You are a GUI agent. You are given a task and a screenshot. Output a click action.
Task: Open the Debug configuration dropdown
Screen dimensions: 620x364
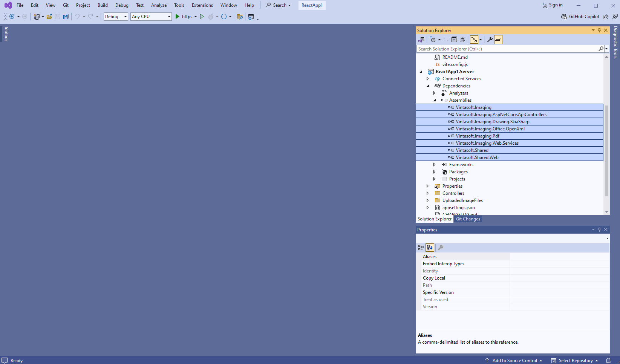pos(116,17)
